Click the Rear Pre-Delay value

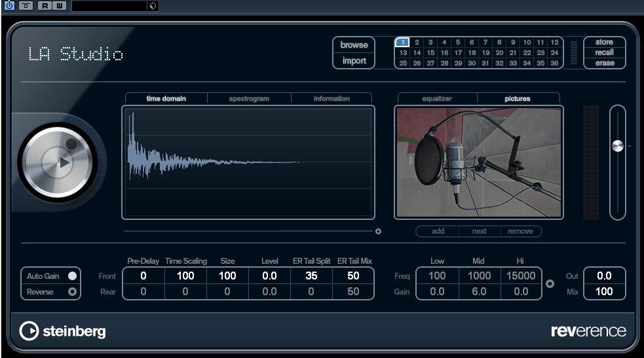pyautogui.click(x=143, y=291)
